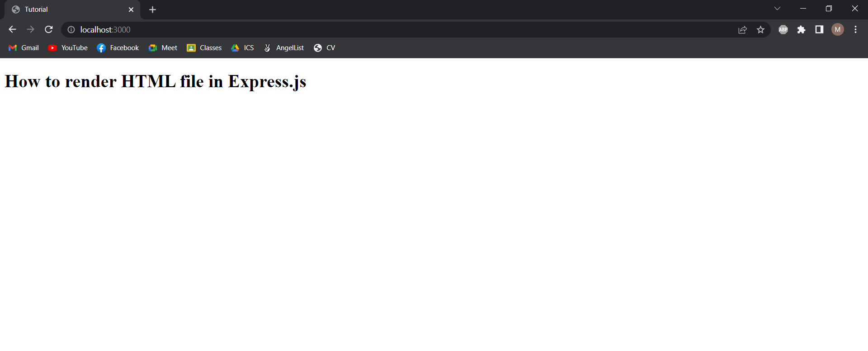Expand the tab search dropdown arrow
Image resolution: width=868 pixels, height=351 pixels.
(x=777, y=9)
